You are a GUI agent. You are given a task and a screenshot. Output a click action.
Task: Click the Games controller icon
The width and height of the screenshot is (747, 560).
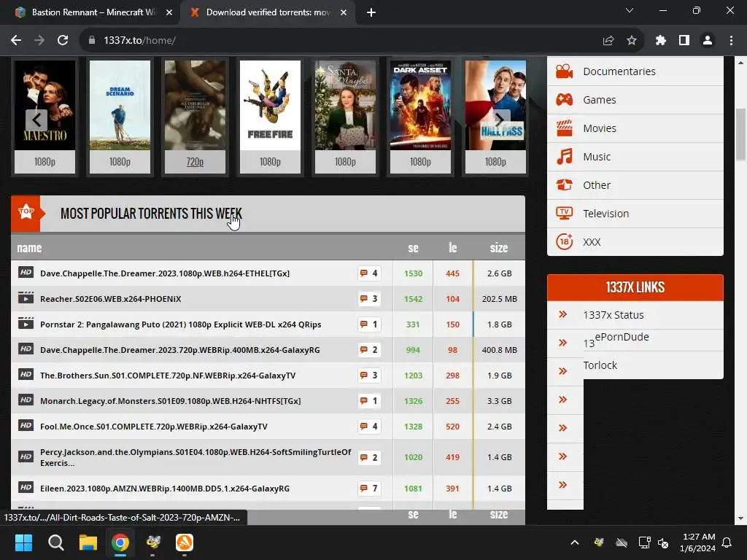pos(565,99)
